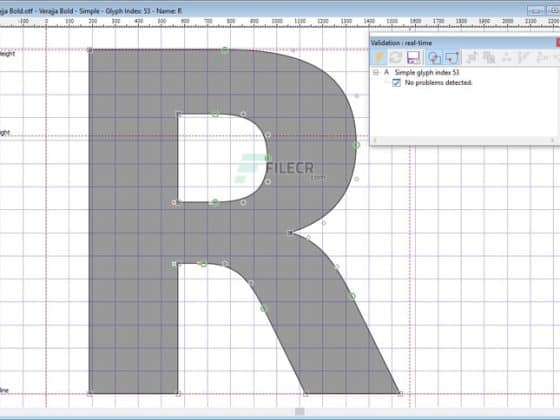Screen dimensions: 560x420
Task: Click the 'Validation : real-time' panel title
Action: click(401, 43)
